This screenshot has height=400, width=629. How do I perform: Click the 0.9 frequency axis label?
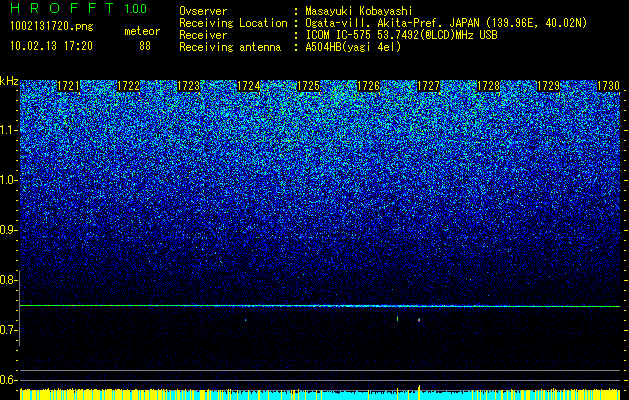8,230
